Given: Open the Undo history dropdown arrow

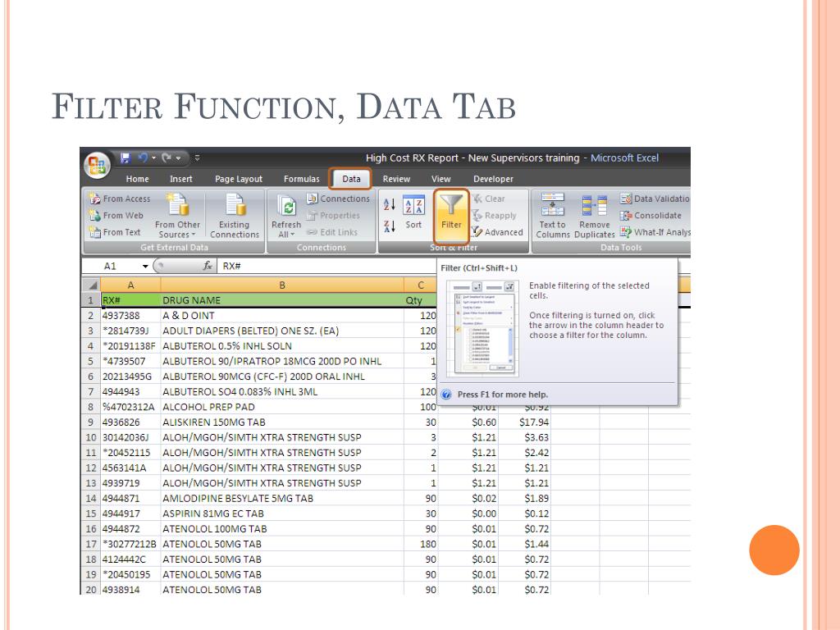Looking at the screenshot, I should pos(153,158).
